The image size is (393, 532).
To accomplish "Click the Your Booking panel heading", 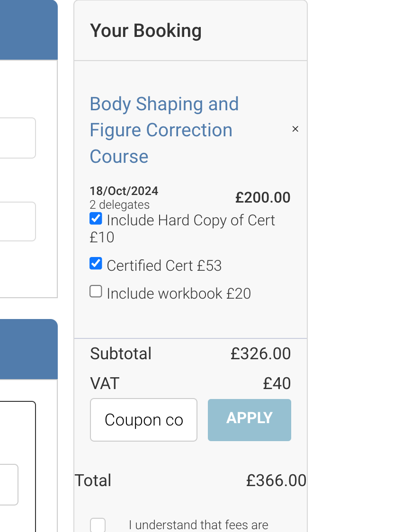I will [146, 31].
